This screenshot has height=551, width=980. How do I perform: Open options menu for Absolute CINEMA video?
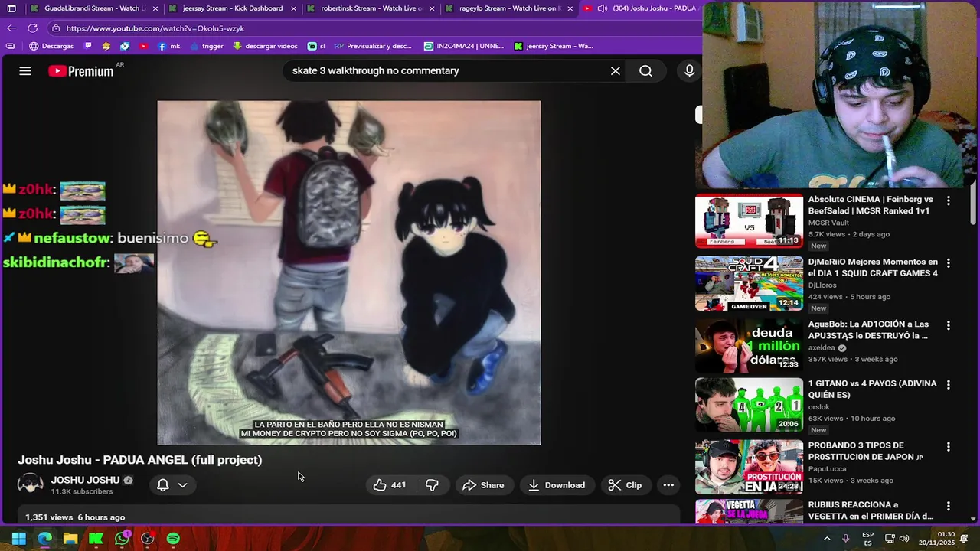(x=949, y=201)
